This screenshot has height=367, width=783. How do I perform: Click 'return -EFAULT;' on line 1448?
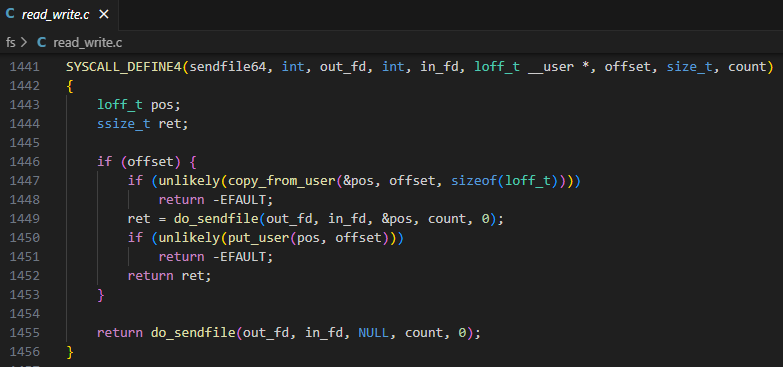tap(216, 200)
